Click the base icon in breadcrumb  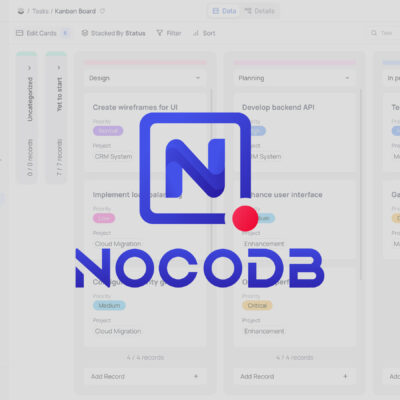coord(21,11)
